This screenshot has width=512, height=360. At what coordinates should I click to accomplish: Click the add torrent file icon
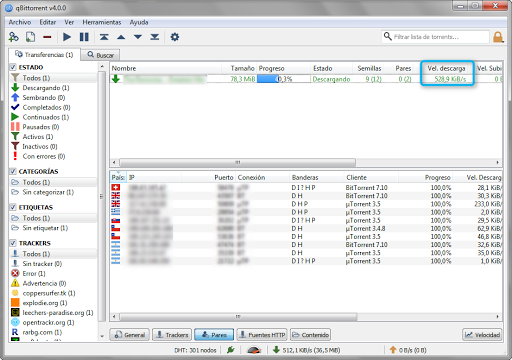coord(30,37)
